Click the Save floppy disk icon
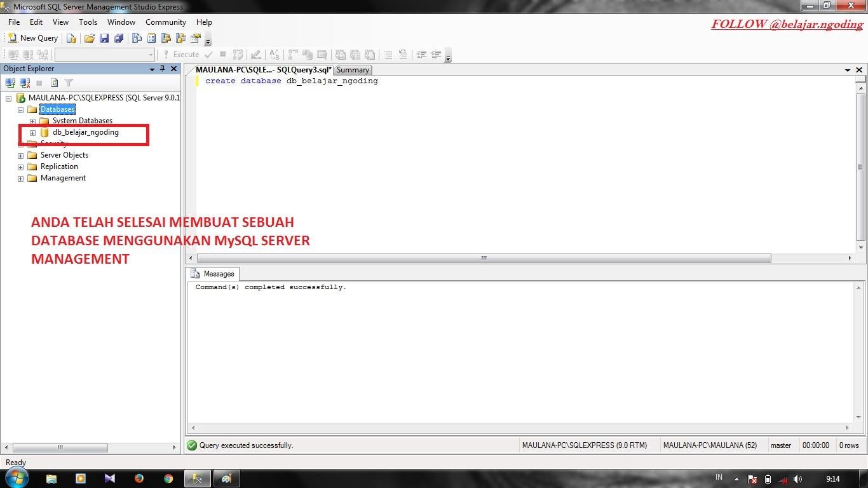This screenshot has height=488, width=868. 104,38
